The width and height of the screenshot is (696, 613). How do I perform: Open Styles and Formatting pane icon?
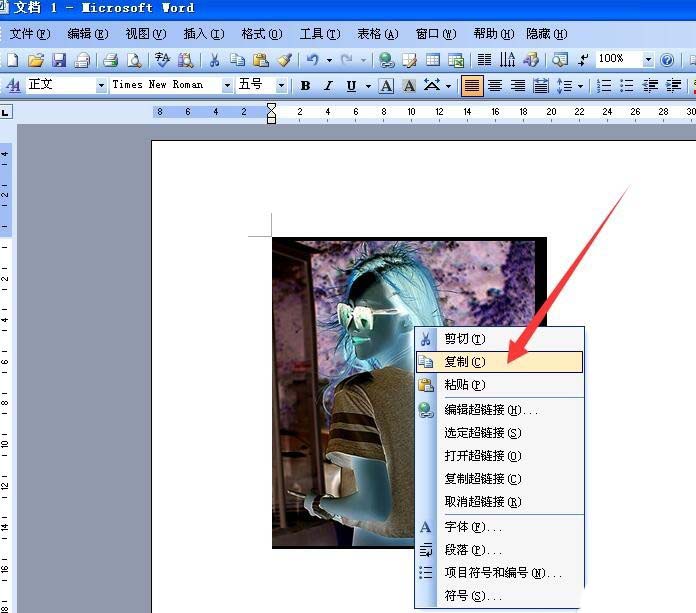pos(13,85)
